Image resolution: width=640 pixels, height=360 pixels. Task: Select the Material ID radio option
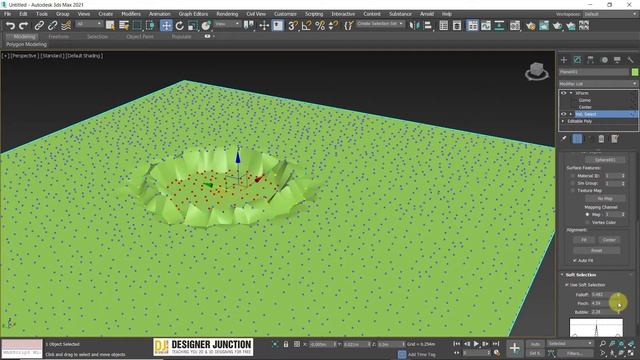[572, 176]
